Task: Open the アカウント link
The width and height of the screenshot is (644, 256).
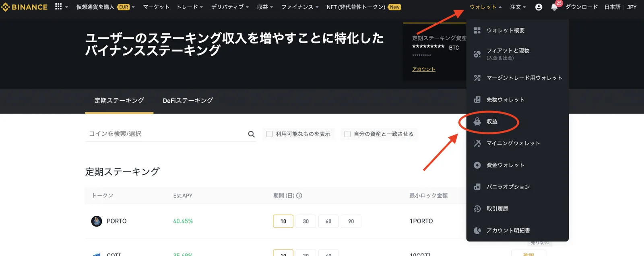Action: [x=424, y=69]
